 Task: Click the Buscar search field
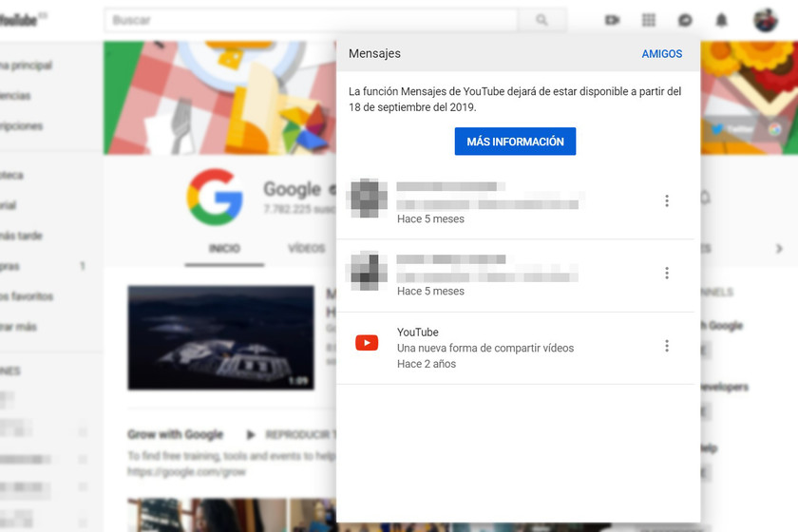pos(312,20)
